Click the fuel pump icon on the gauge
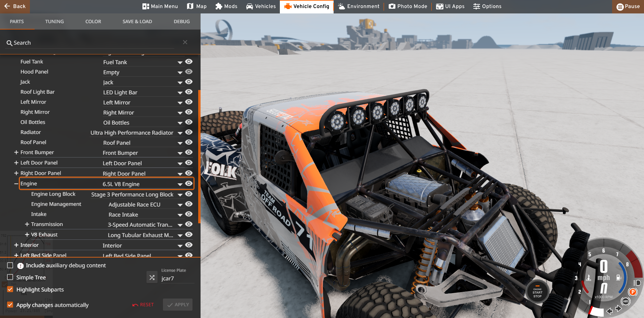The image size is (644, 318). tap(618, 277)
